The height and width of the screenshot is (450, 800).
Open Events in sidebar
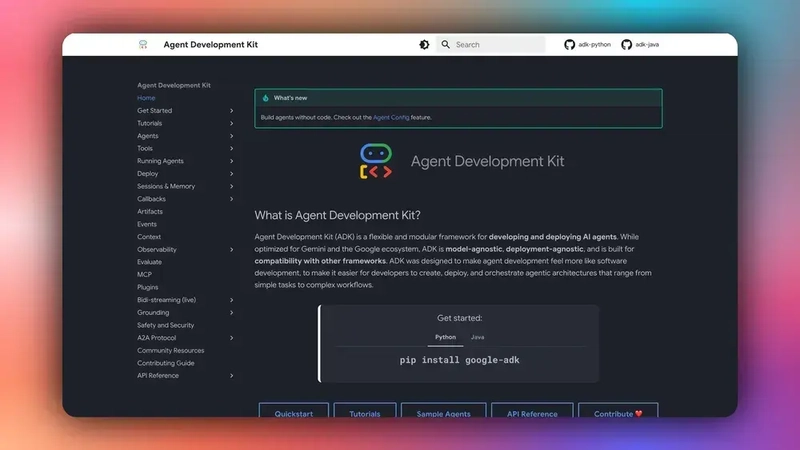pos(146,224)
